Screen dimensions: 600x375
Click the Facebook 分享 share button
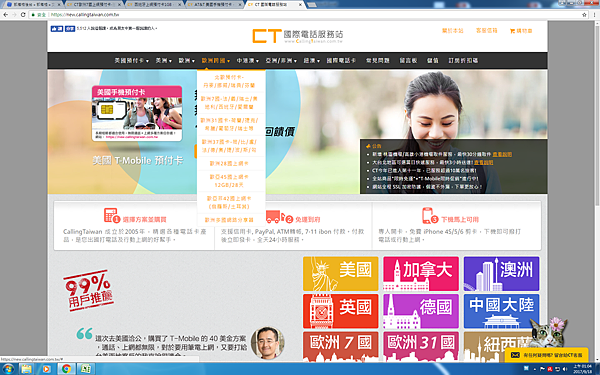(70, 29)
